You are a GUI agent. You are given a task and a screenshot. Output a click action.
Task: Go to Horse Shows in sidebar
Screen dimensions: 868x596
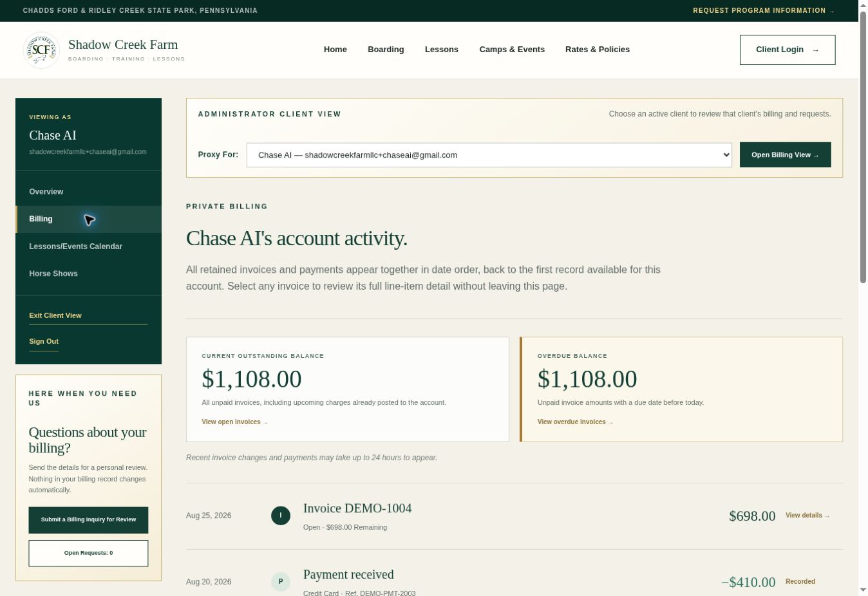89,274
